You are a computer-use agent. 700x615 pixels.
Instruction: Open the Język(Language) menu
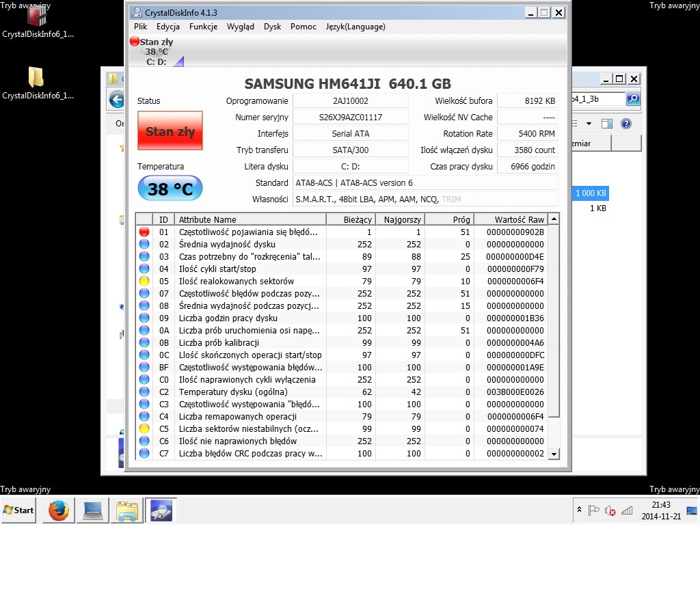click(355, 27)
